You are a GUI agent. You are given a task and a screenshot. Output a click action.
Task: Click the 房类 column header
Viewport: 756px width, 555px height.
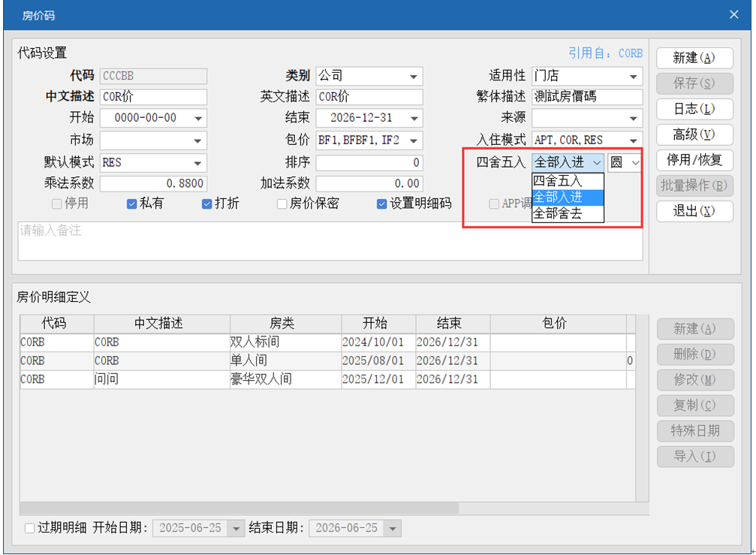pyautogui.click(x=286, y=324)
